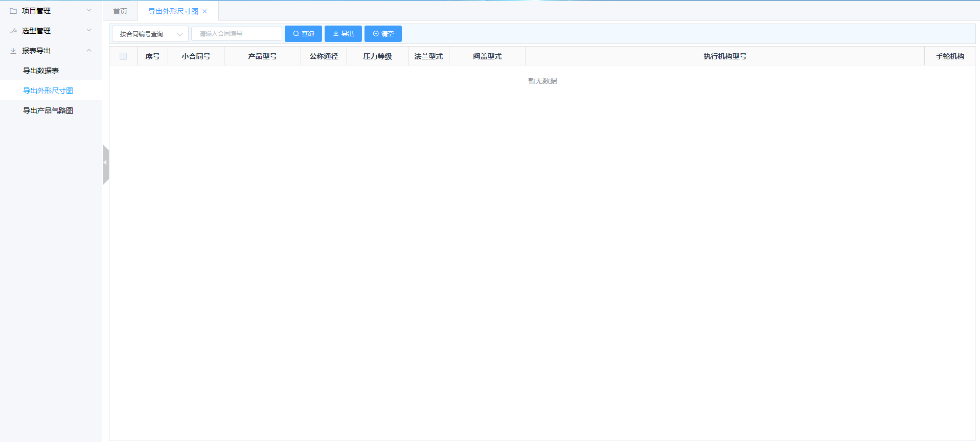Open 导出产品气路图 in the sidebar

[x=48, y=110]
